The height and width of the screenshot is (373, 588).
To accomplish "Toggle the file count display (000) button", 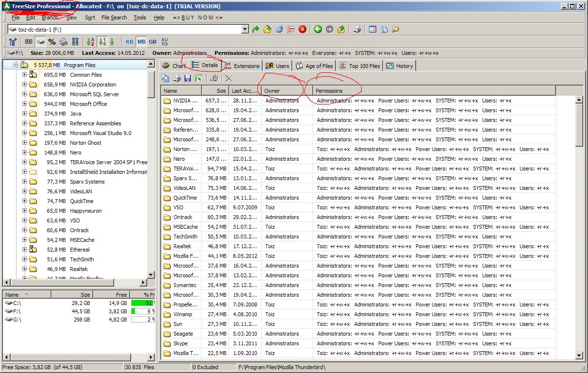I will coord(29,42).
